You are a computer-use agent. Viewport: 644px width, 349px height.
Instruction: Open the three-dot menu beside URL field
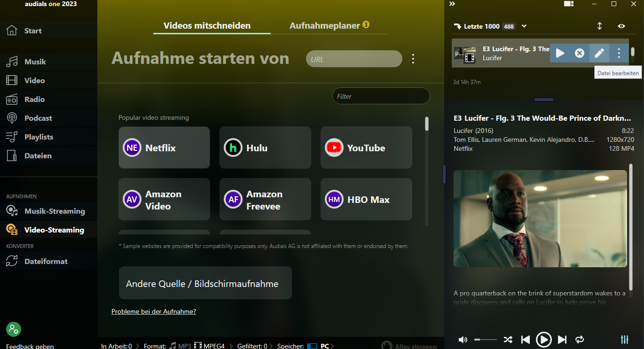[x=413, y=59]
